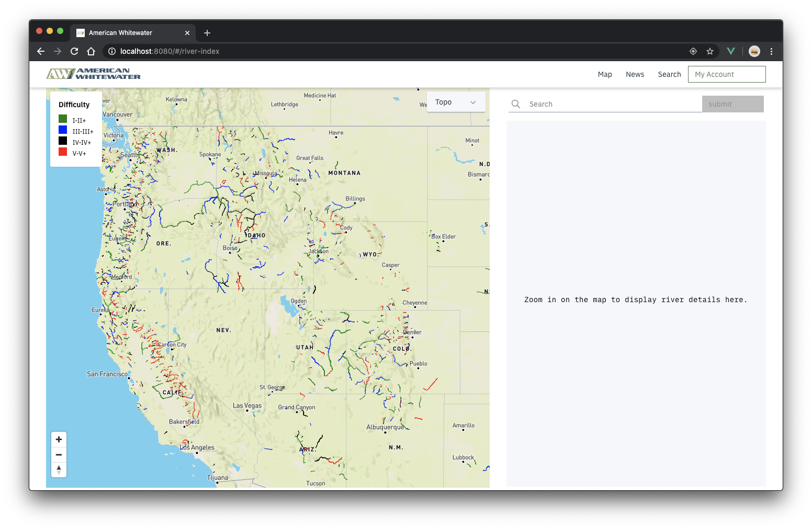The height and width of the screenshot is (529, 812).
Task: Bookmark this page with the star icon
Action: pos(710,51)
